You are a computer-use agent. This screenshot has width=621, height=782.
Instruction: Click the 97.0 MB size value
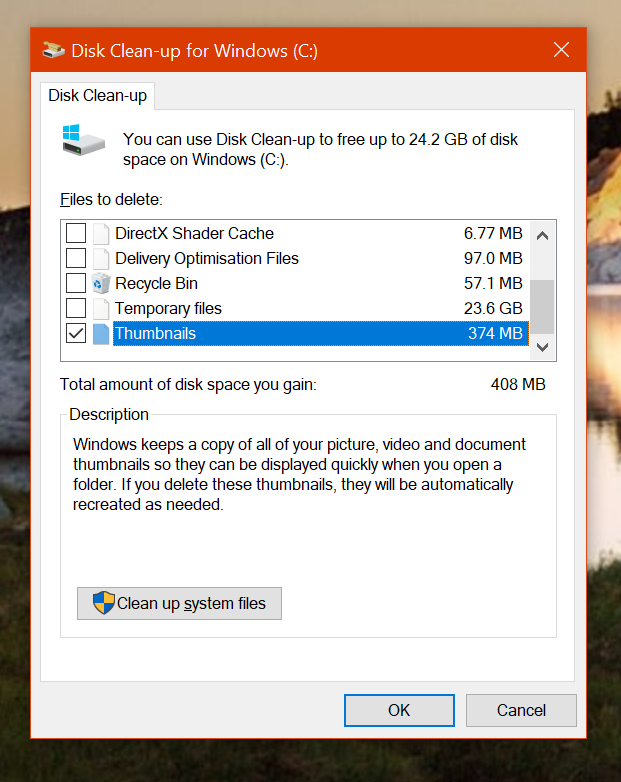click(493, 258)
